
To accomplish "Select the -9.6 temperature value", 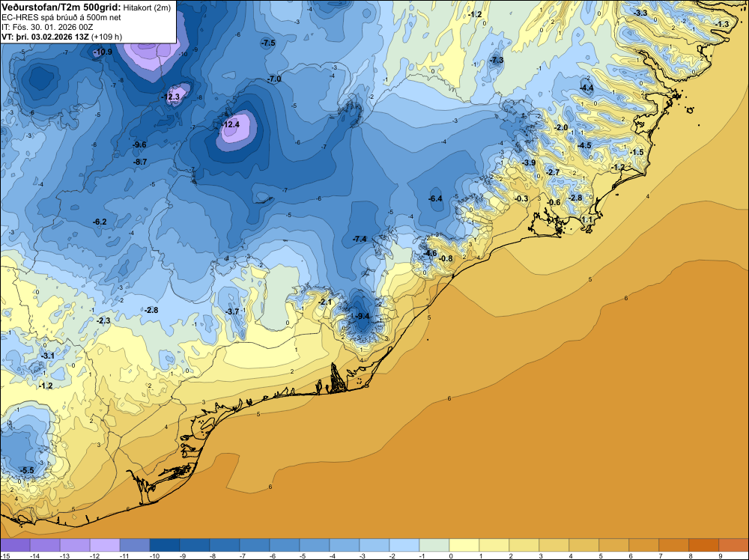I will pos(139,144).
